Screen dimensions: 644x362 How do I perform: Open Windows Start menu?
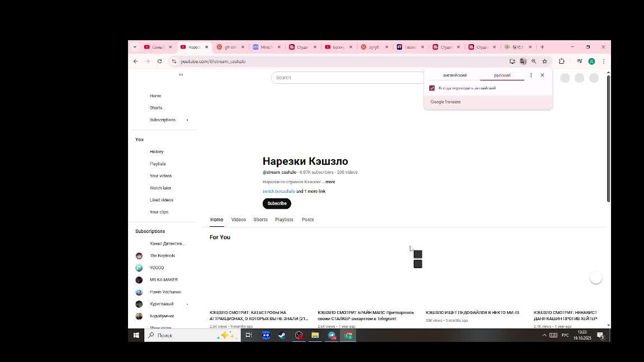click(136, 335)
